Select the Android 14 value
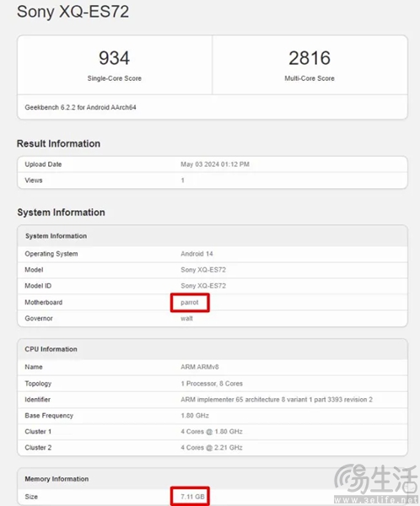420x506 pixels. (197, 254)
